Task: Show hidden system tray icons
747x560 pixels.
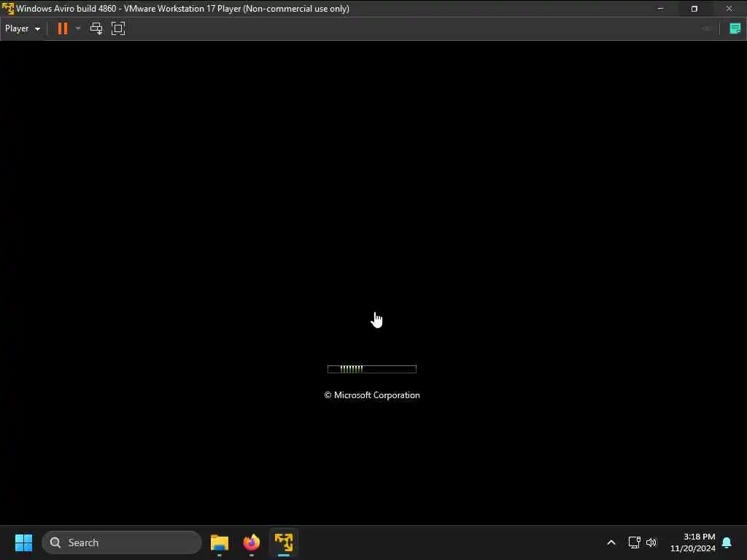Action: [x=611, y=542]
